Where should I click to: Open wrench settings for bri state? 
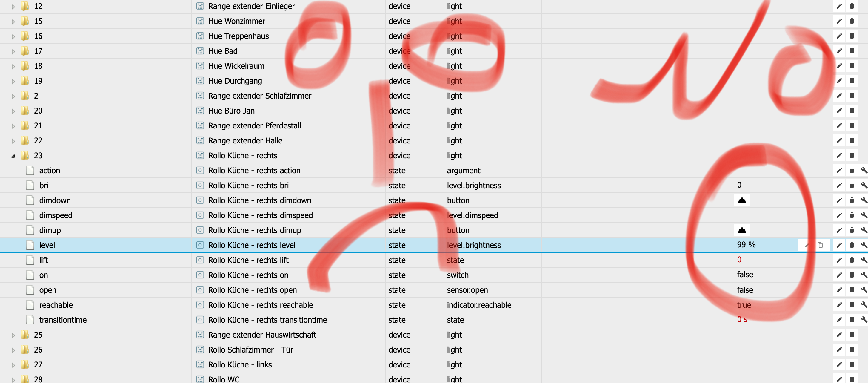pos(864,185)
